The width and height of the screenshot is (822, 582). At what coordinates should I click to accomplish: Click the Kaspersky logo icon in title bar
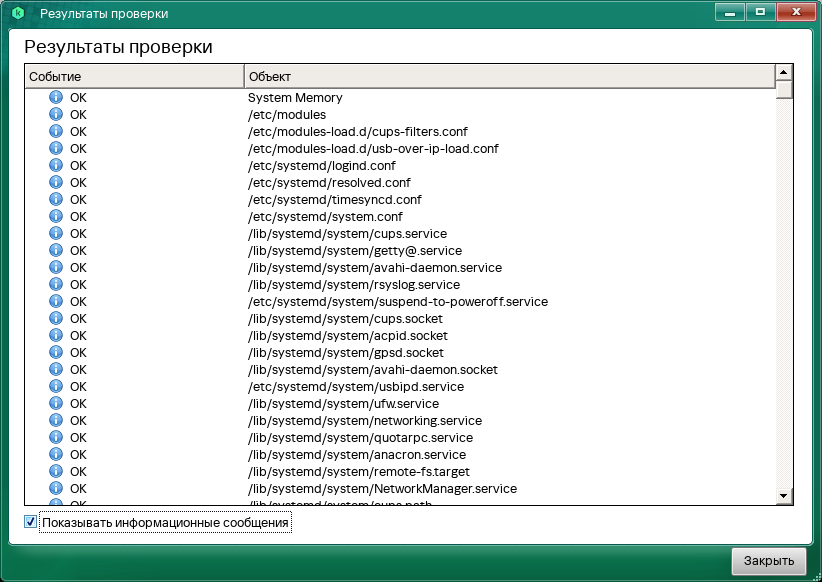(17, 13)
